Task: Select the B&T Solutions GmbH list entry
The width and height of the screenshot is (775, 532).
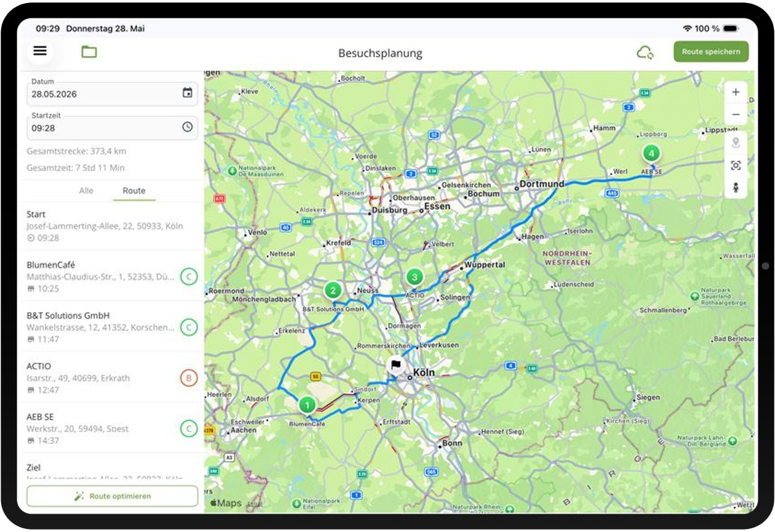Action: pyautogui.click(x=112, y=327)
